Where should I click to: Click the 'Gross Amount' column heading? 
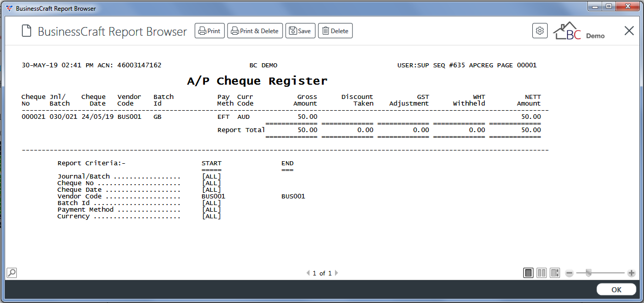(x=305, y=100)
